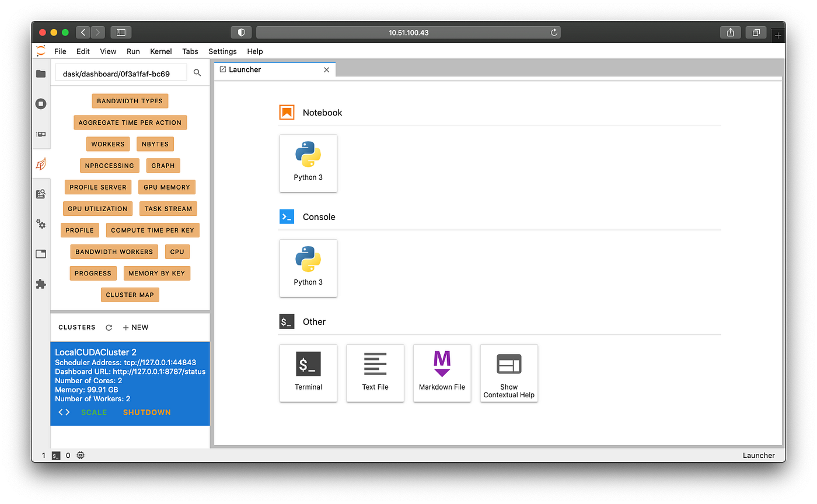Open the extension manager puzzle icon
The height and width of the screenshot is (504, 817).
pyautogui.click(x=41, y=284)
